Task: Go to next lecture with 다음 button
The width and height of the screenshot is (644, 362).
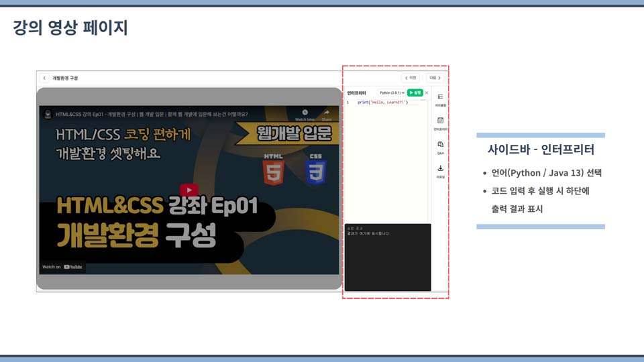Action: [435, 78]
